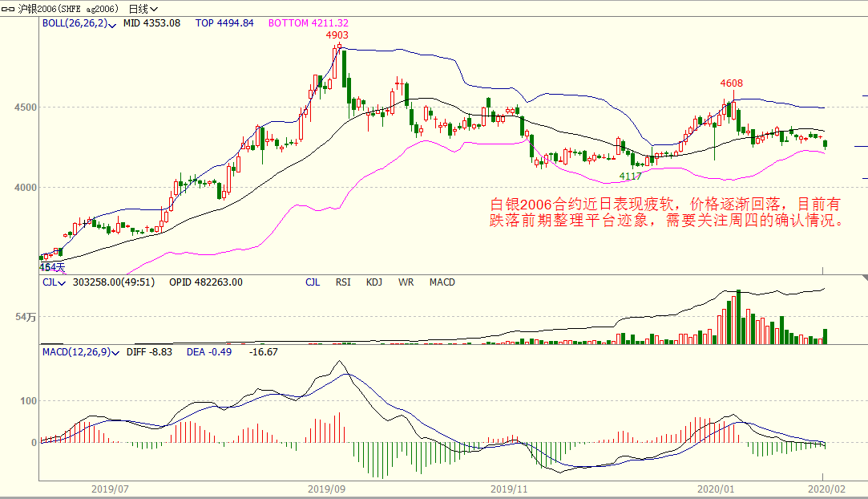Click the 4117 low price marker

click(630, 176)
